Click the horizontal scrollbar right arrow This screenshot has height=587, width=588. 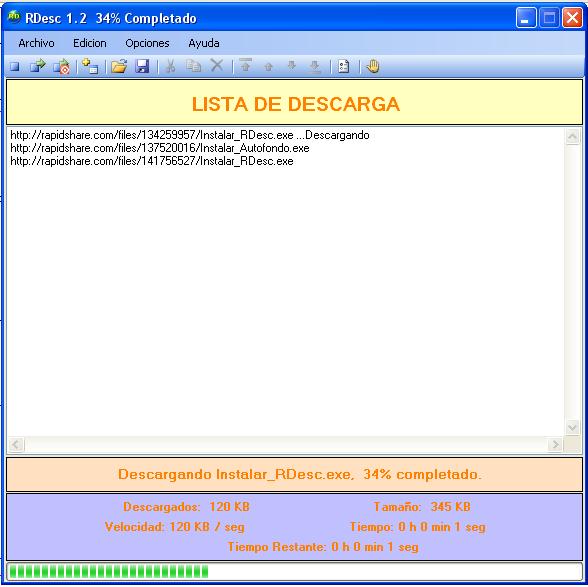pos(555,445)
